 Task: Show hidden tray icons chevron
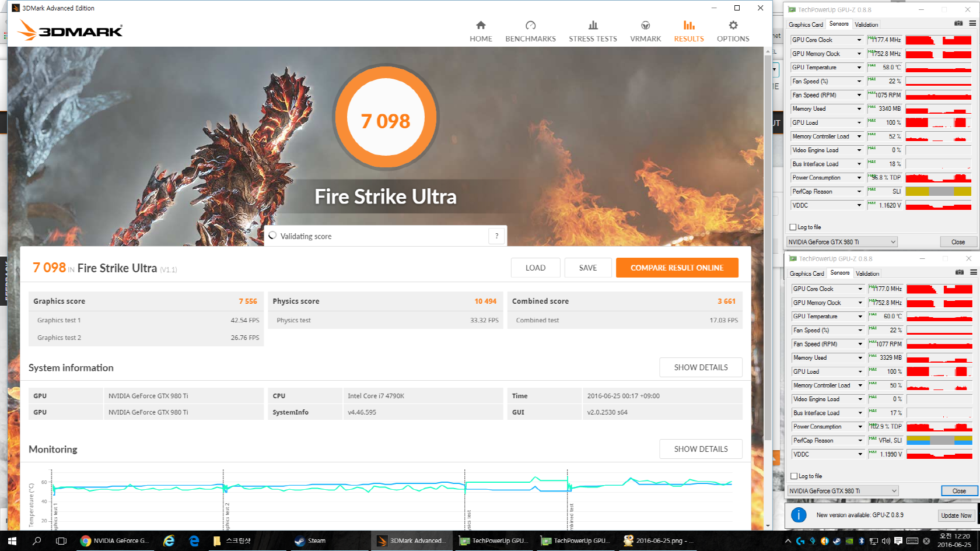coord(788,541)
